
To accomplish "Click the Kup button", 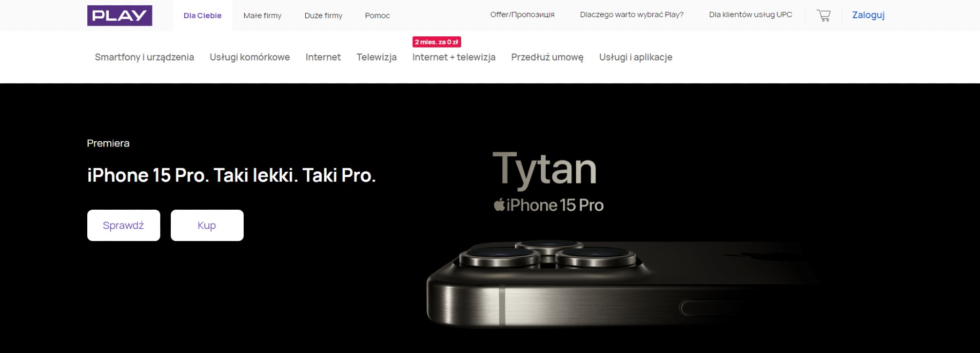I will (207, 225).
